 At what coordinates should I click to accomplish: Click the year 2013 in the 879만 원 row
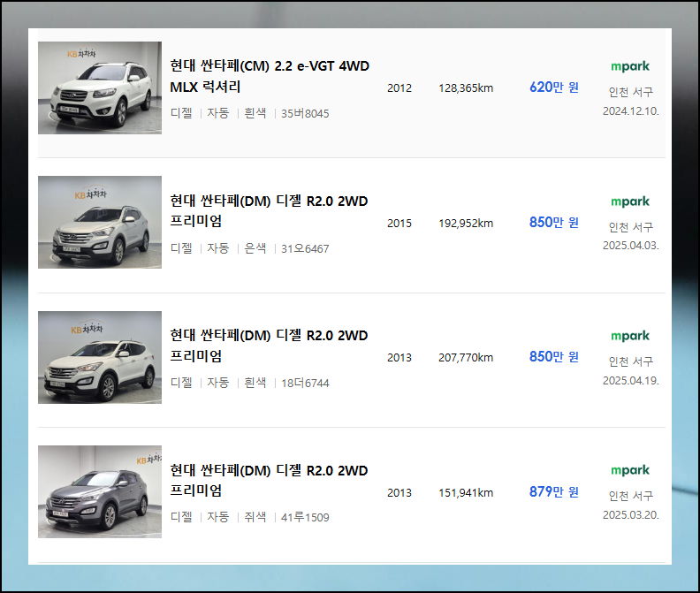[399, 493]
